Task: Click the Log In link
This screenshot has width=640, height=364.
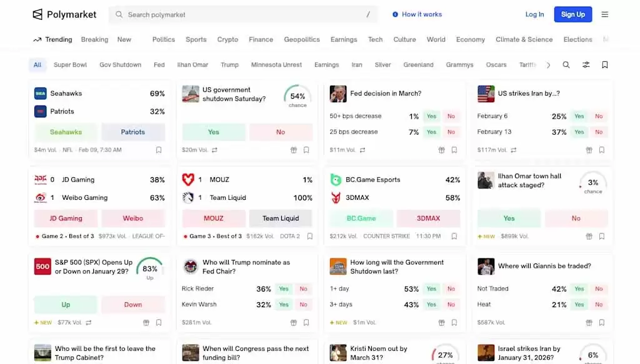Action: [534, 14]
